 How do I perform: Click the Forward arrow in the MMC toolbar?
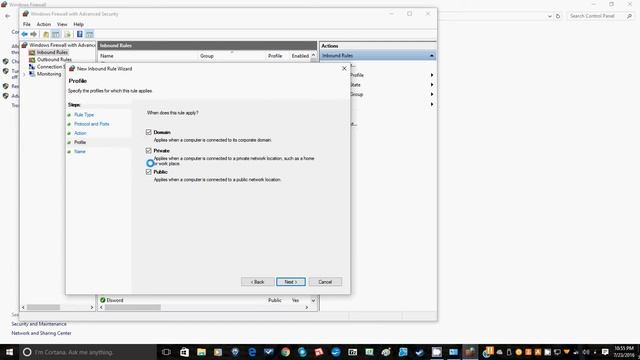[x=33, y=34]
